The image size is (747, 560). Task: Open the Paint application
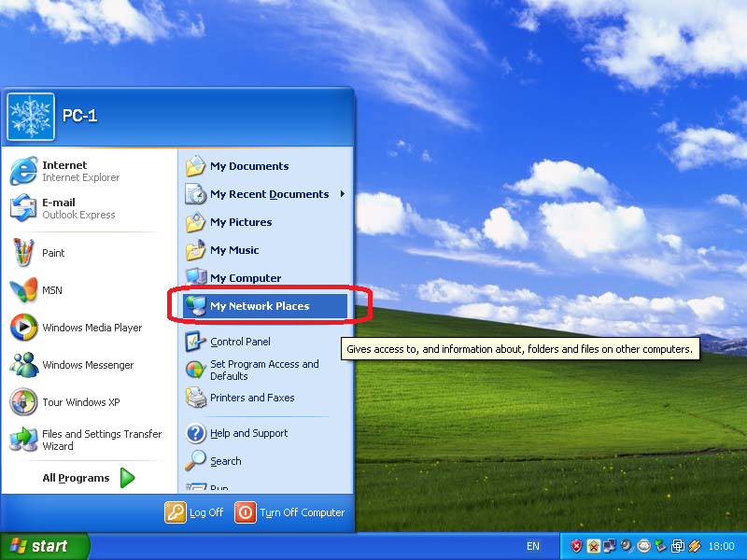(x=53, y=253)
